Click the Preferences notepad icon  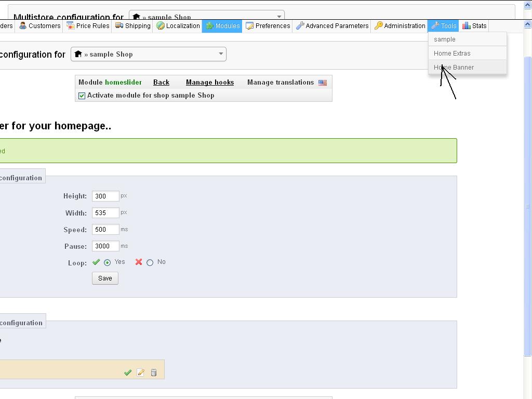(250, 26)
